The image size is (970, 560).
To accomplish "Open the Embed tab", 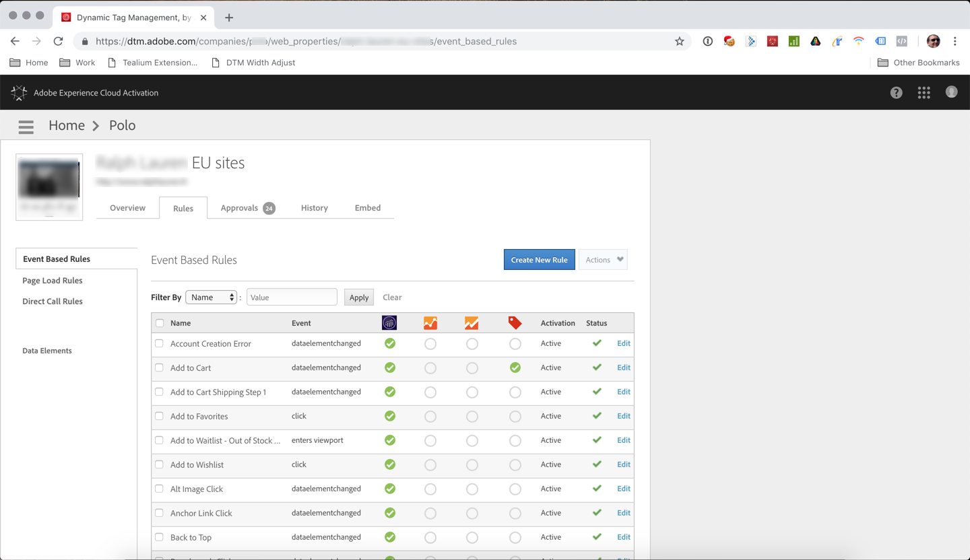I will pyautogui.click(x=368, y=208).
